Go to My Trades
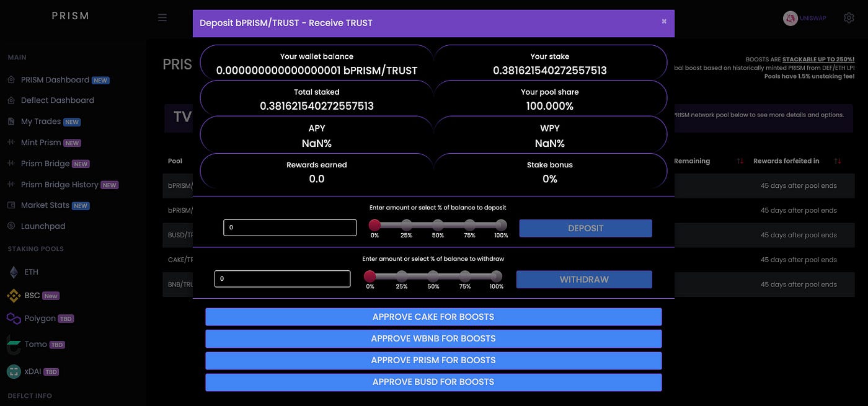 tap(41, 121)
